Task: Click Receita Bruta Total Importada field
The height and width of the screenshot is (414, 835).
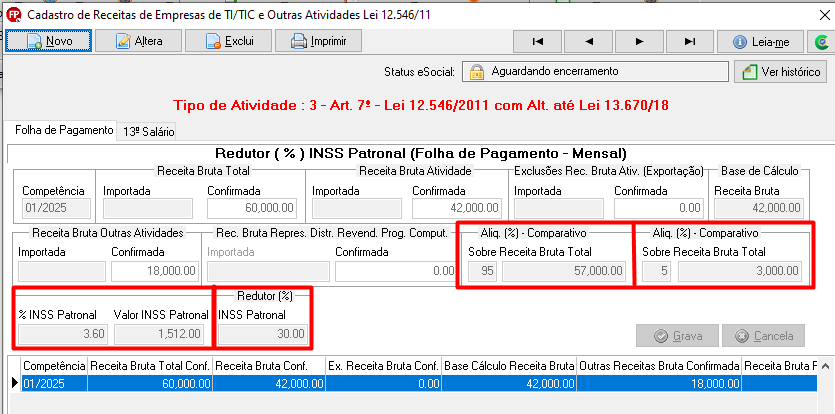Action: tap(147, 208)
